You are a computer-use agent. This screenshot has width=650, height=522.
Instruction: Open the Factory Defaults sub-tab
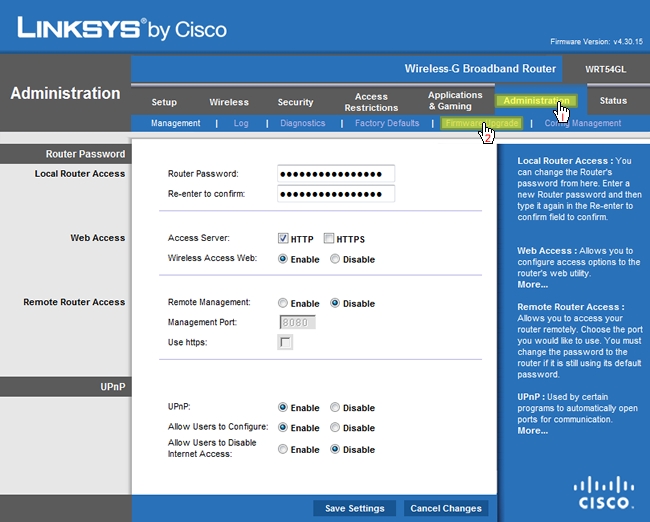(387, 123)
